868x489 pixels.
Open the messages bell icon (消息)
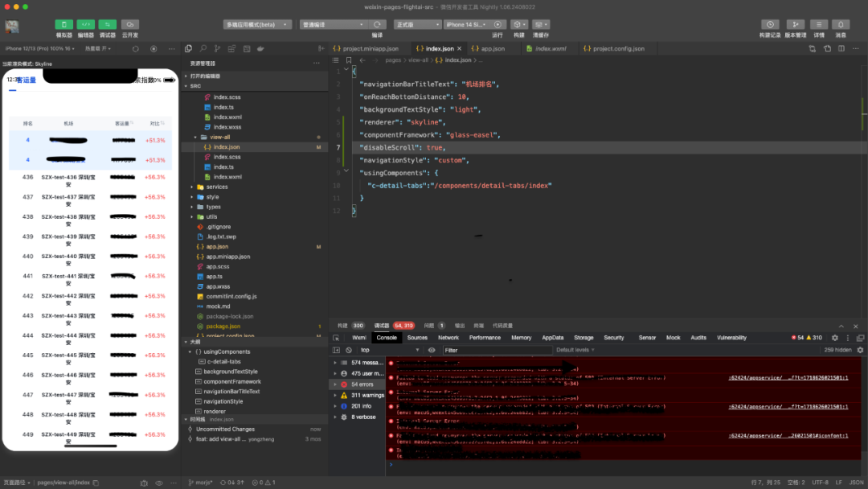(x=840, y=25)
